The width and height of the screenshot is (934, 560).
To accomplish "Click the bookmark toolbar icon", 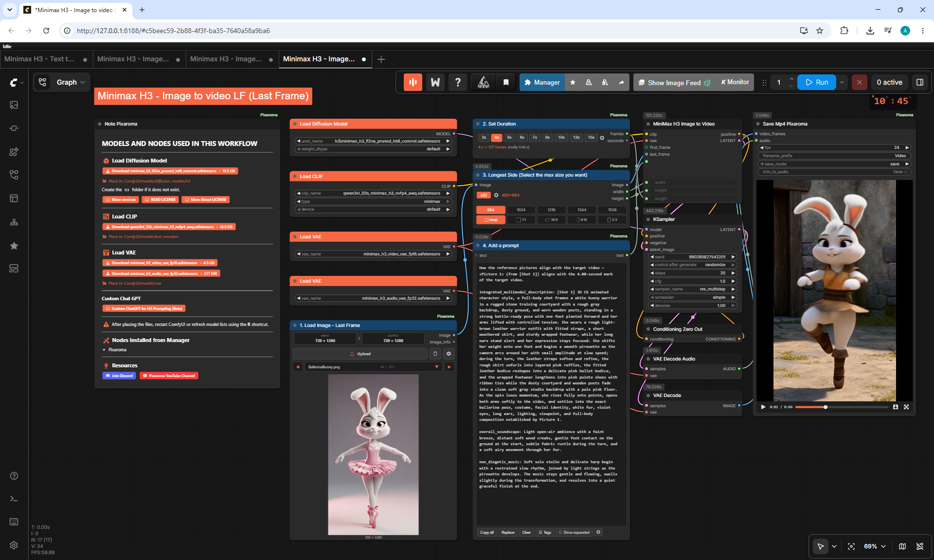I will (x=506, y=83).
